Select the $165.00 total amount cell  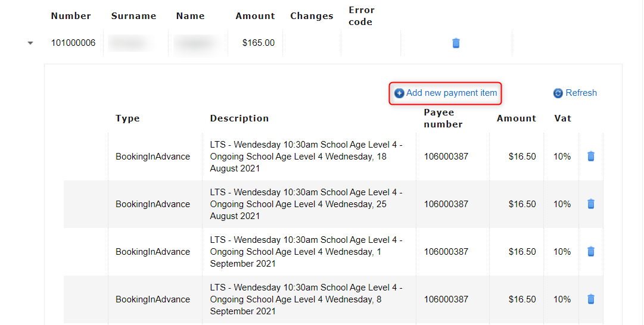pos(258,43)
